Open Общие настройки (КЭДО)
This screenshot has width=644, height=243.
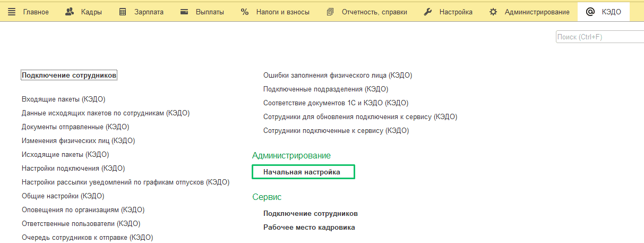[63, 196]
